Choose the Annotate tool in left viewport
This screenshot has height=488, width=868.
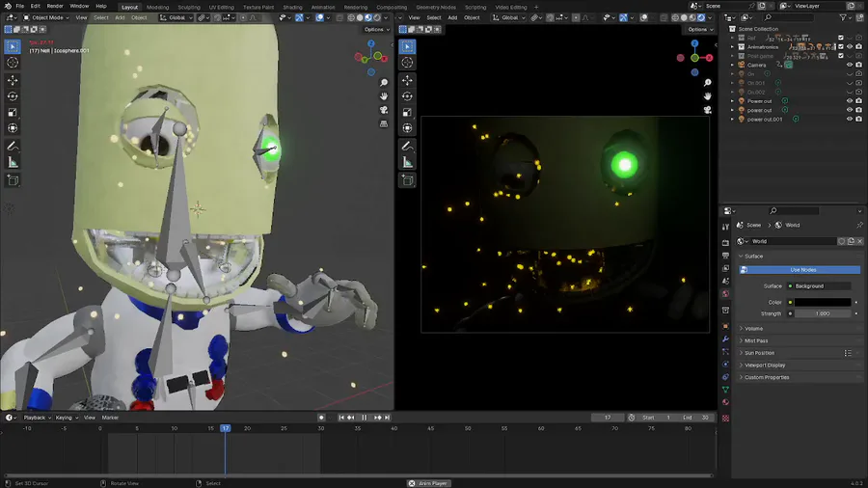coord(13,146)
